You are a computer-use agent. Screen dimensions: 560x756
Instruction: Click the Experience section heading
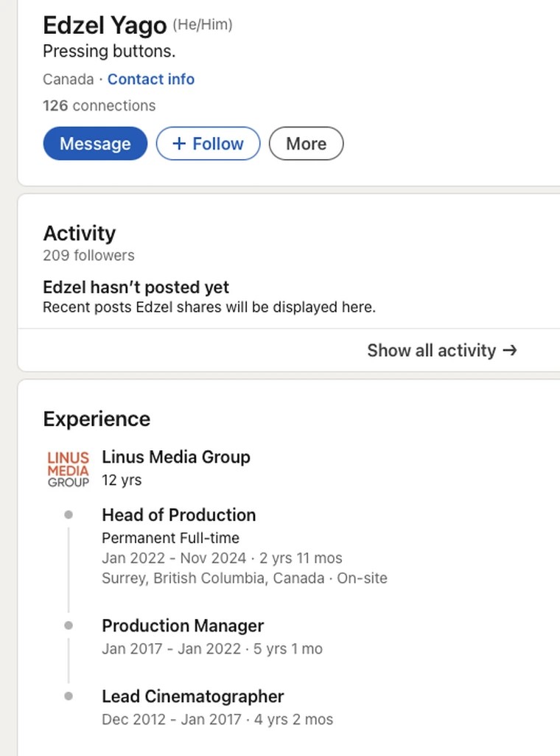97,419
